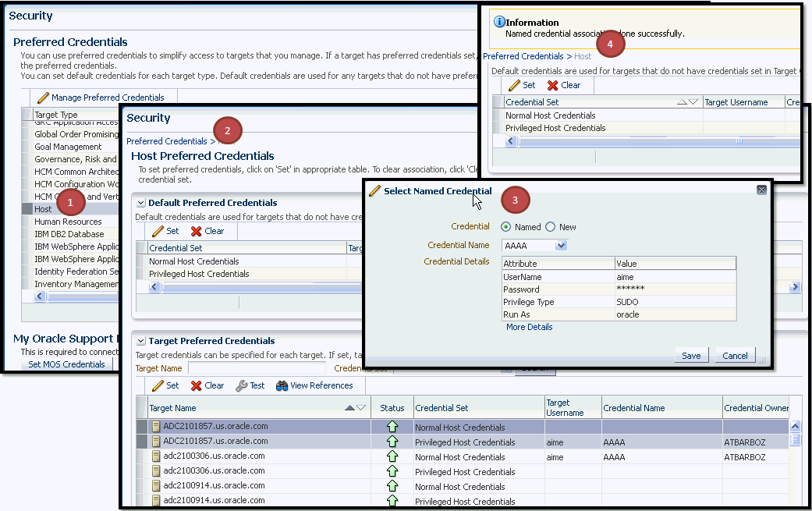
Task: Click Privilege Type SUDO value
Action: (x=627, y=302)
